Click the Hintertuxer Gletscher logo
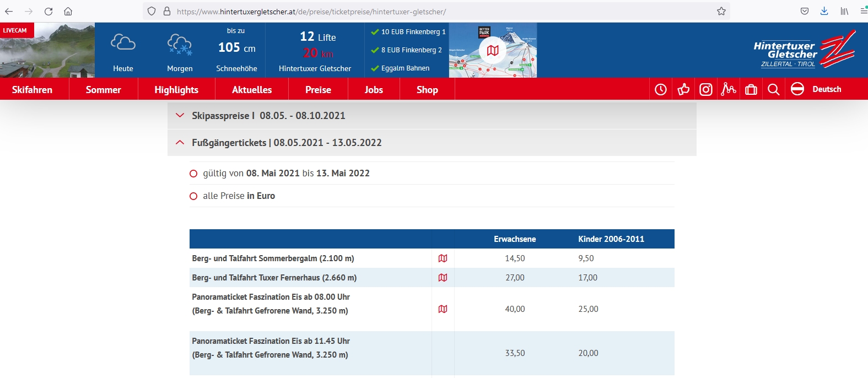Image resolution: width=868 pixels, height=378 pixels. (x=804, y=51)
